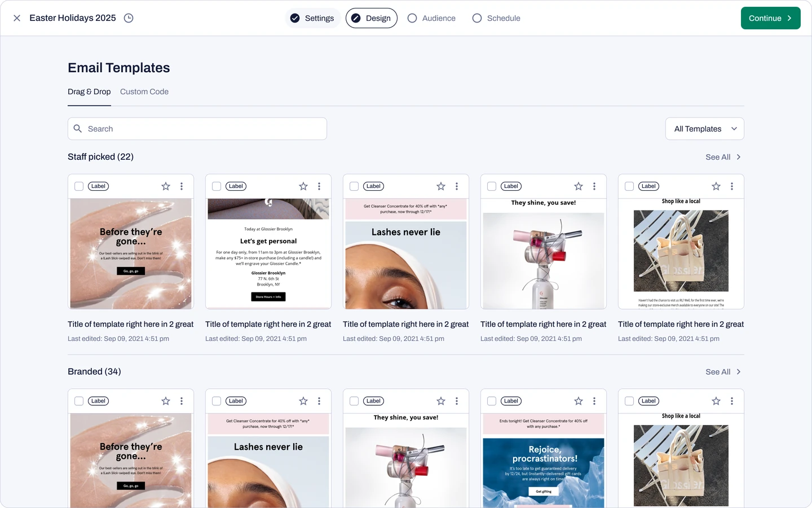Star the Branded 'Rejoice, procrastinators!' template
The height and width of the screenshot is (508, 812).
tap(579, 401)
